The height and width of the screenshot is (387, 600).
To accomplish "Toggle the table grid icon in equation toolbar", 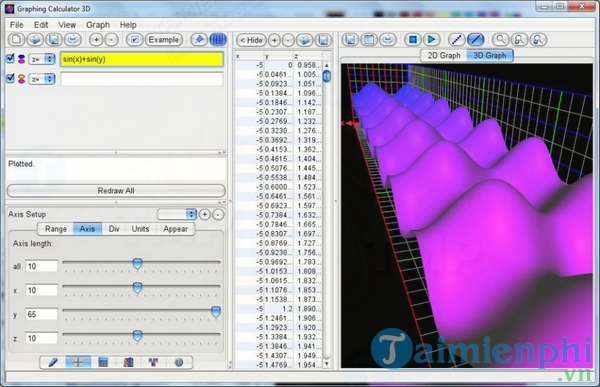I will (218, 39).
